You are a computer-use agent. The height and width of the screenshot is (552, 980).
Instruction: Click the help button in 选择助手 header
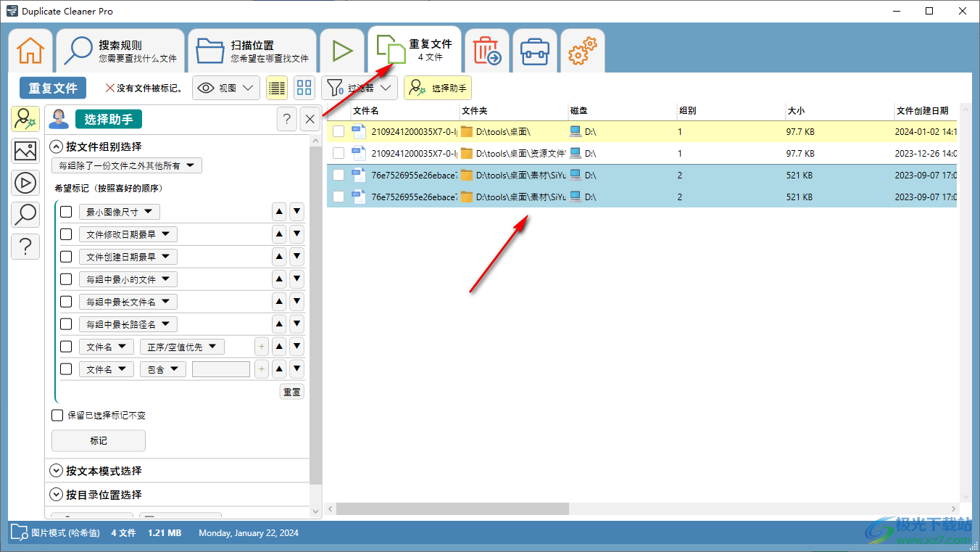287,119
